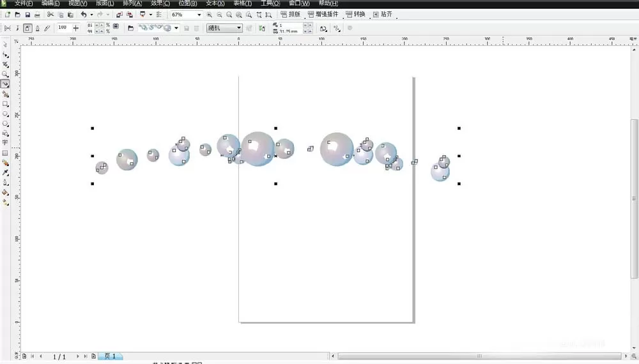The image size is (639, 364).
Task: Open the 编辑(E) menu
Action: pyautogui.click(x=50, y=3)
